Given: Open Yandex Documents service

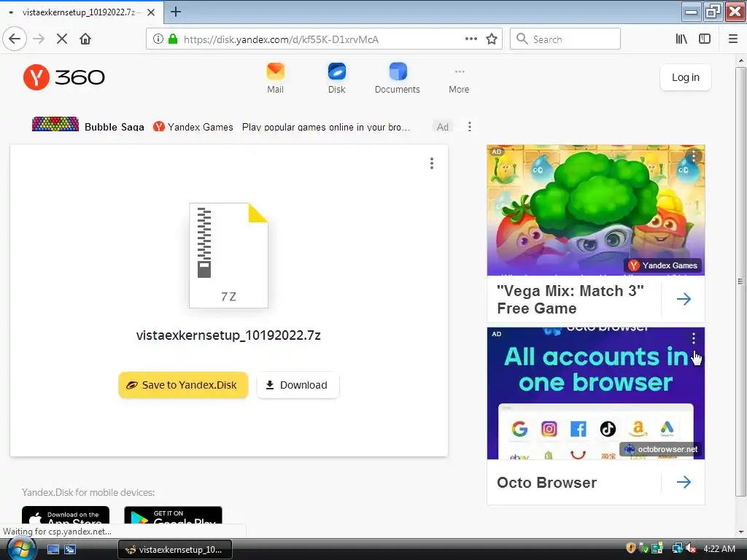Looking at the screenshot, I should click(x=398, y=79).
